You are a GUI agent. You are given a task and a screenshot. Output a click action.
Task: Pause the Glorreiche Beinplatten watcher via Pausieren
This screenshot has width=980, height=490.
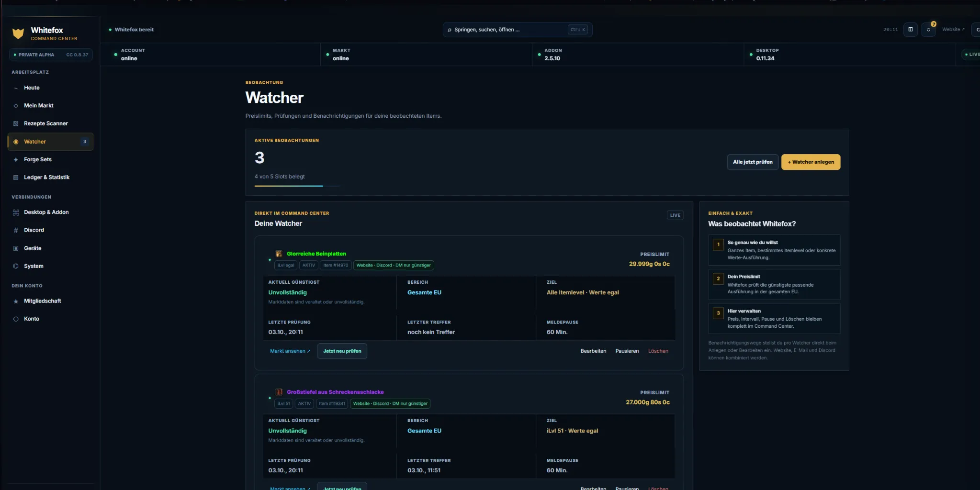pyautogui.click(x=627, y=351)
